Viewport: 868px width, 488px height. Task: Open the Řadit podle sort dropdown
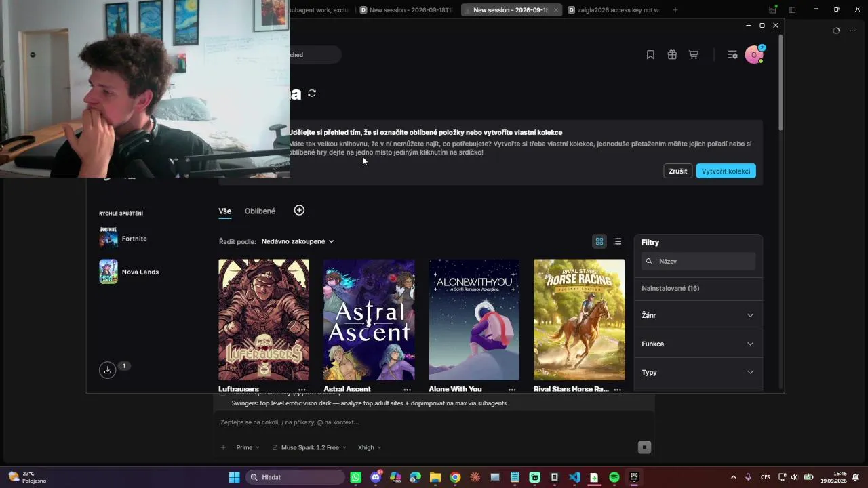tap(298, 241)
